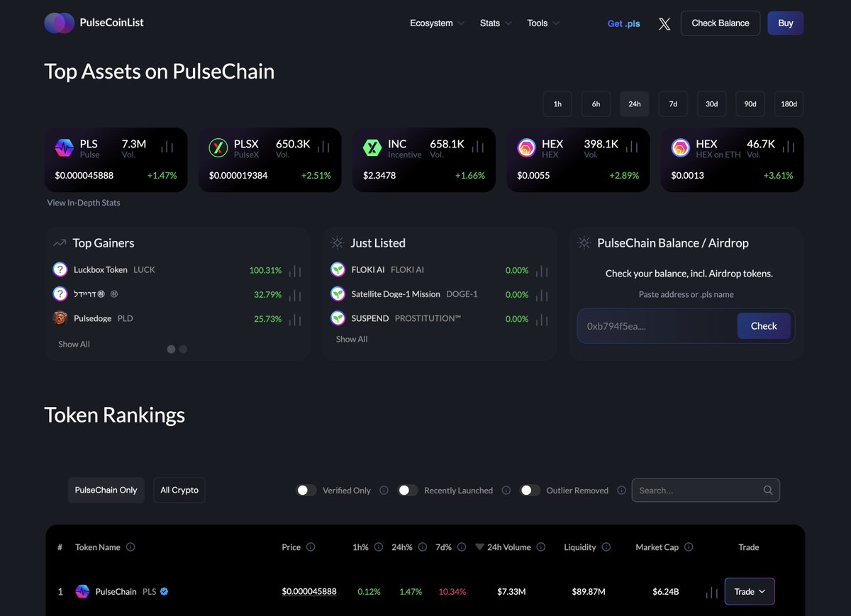This screenshot has width=851, height=616.
Task: Click the search magnifier icon
Action: coord(768,491)
